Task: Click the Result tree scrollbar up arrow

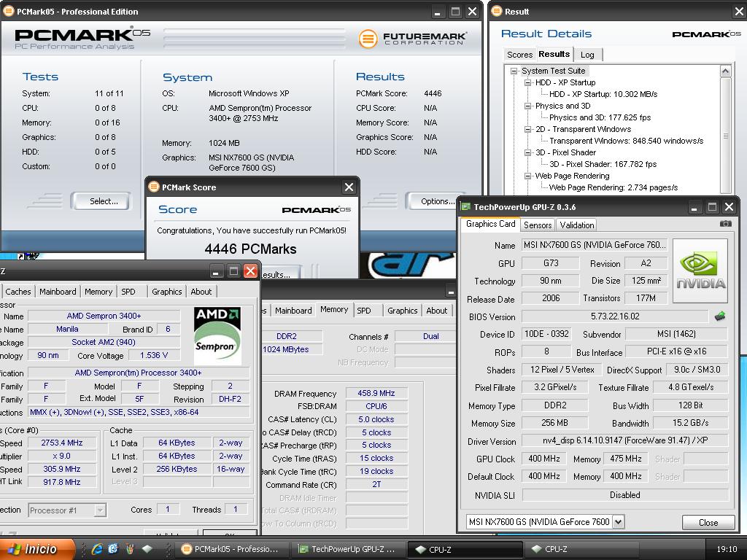Action: tap(725, 71)
